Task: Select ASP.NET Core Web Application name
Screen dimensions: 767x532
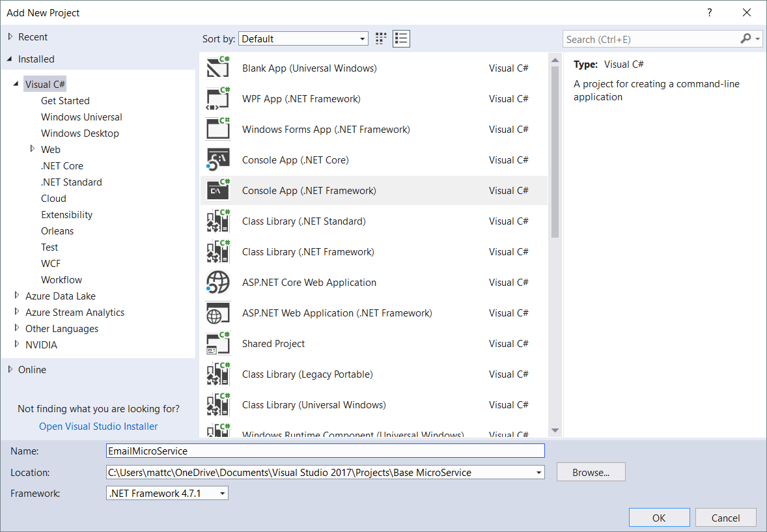Action: pos(309,283)
